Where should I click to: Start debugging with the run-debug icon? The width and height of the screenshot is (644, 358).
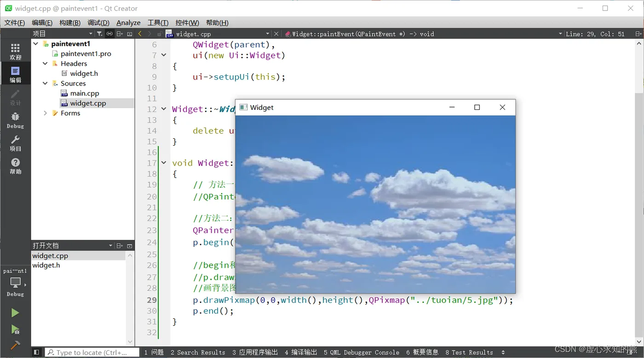(15, 329)
